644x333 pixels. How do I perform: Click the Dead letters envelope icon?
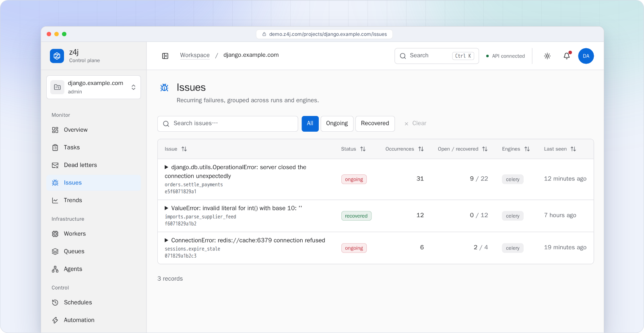pyautogui.click(x=55, y=165)
